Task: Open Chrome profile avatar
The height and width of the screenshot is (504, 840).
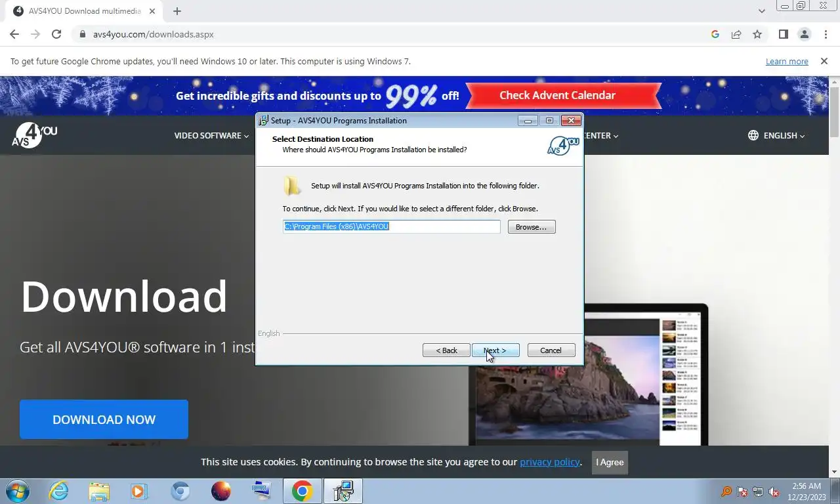Action: tap(804, 34)
